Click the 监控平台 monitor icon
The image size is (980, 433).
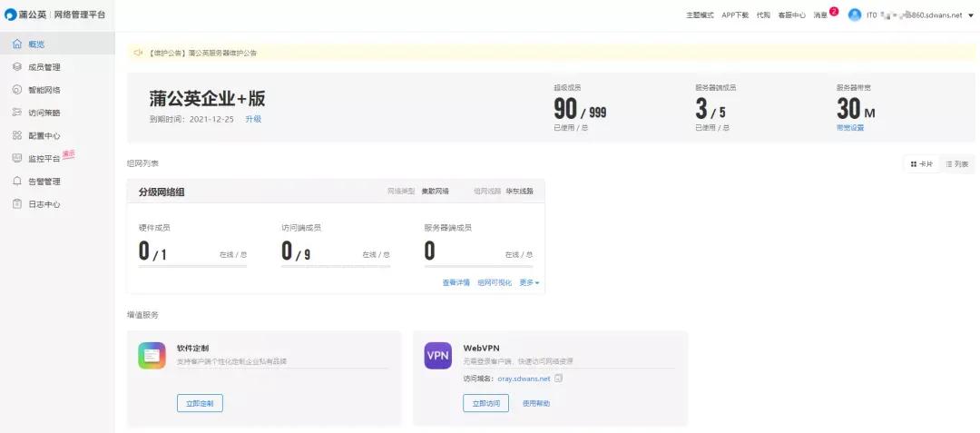coord(17,158)
